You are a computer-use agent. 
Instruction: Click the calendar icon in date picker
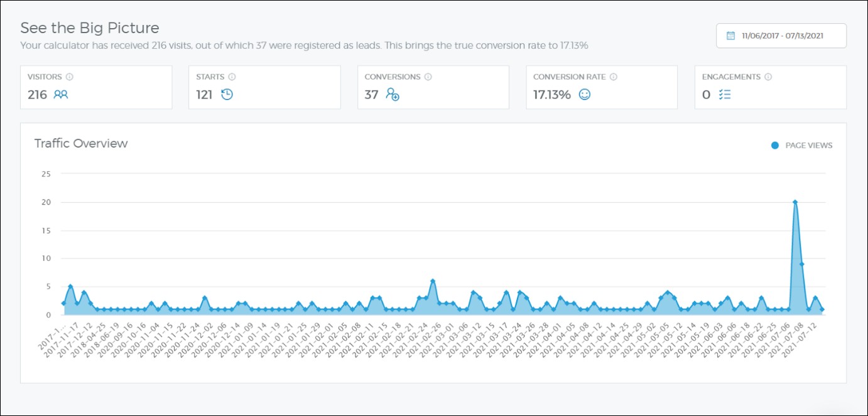coord(730,36)
